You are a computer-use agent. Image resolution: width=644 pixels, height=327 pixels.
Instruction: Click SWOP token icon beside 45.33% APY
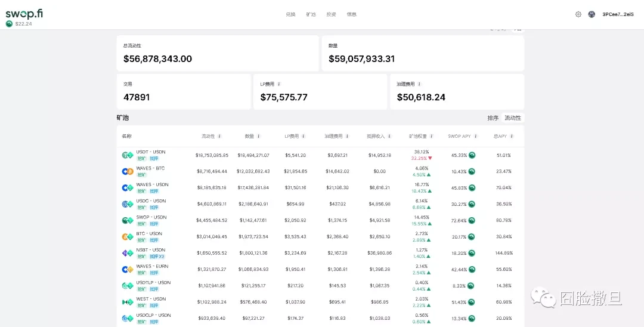coord(472,155)
